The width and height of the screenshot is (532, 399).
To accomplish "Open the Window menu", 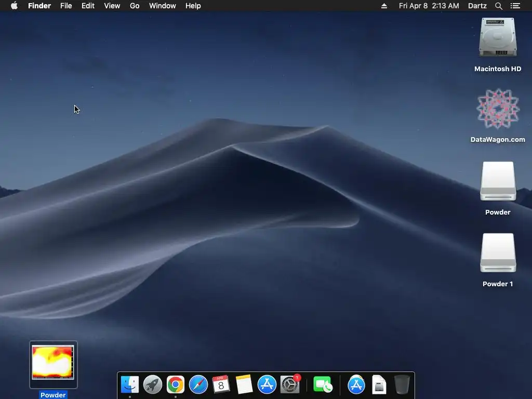I will 163,6.
